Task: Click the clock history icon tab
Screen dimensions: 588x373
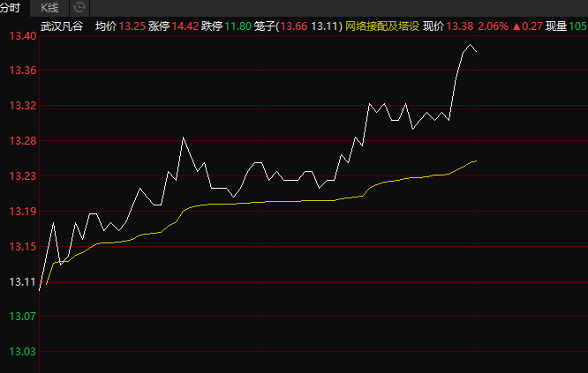Action: [x=79, y=8]
